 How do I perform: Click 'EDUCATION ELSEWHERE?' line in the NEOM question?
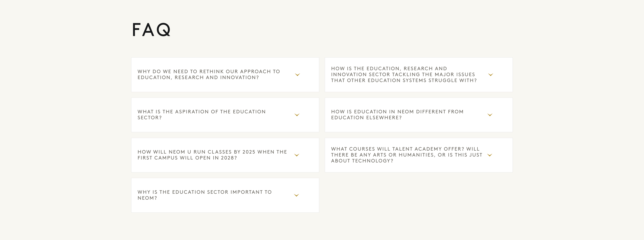pos(366,118)
